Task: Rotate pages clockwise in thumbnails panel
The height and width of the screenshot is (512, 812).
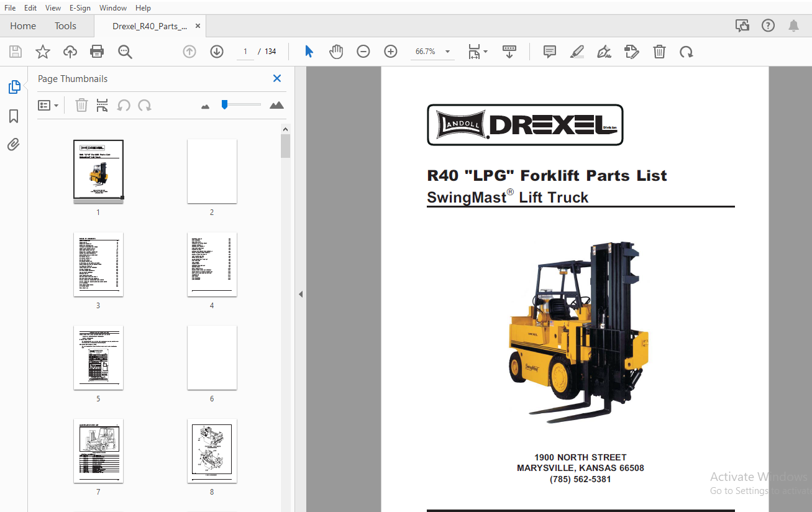Action: 145,105
